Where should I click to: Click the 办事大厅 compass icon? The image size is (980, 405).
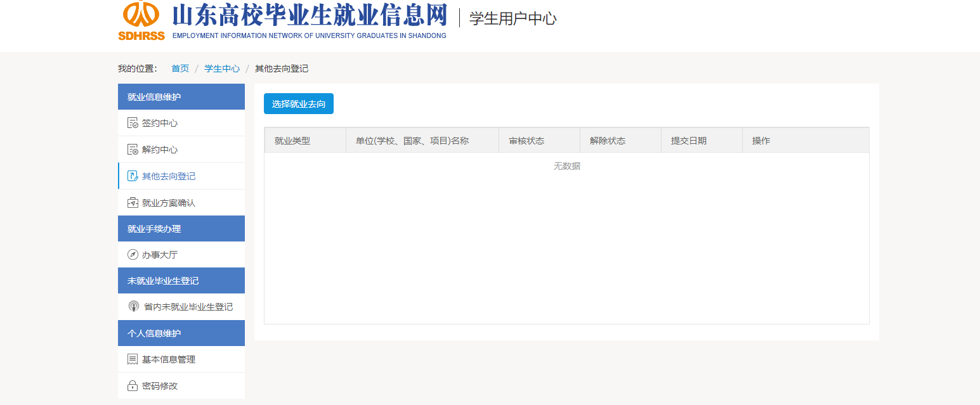(x=133, y=255)
